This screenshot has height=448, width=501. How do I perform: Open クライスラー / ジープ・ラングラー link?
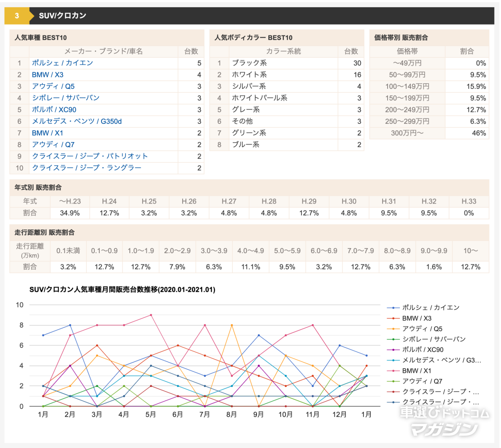(x=87, y=168)
